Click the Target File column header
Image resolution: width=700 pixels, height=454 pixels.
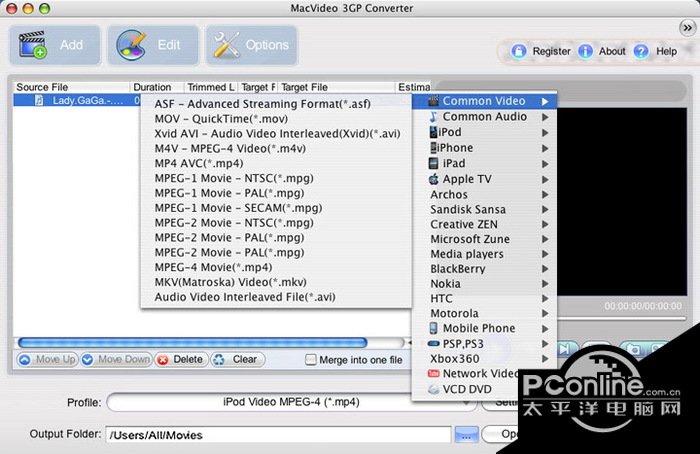[x=337, y=87]
